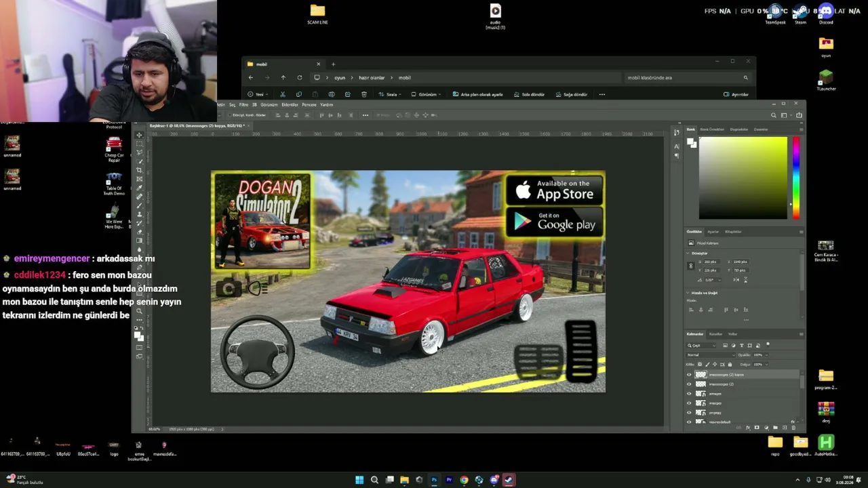The height and width of the screenshot is (488, 868).
Task: Open the layer blend mode dropdown
Action: (x=711, y=354)
